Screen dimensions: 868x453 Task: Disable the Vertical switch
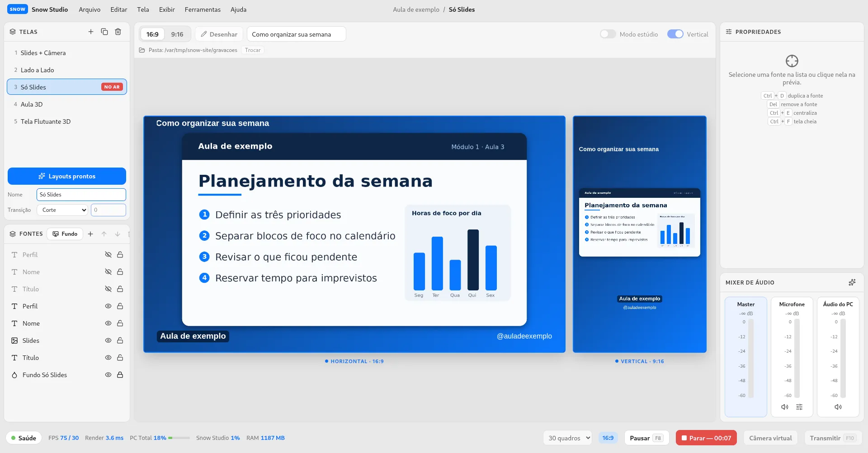pyautogui.click(x=675, y=34)
